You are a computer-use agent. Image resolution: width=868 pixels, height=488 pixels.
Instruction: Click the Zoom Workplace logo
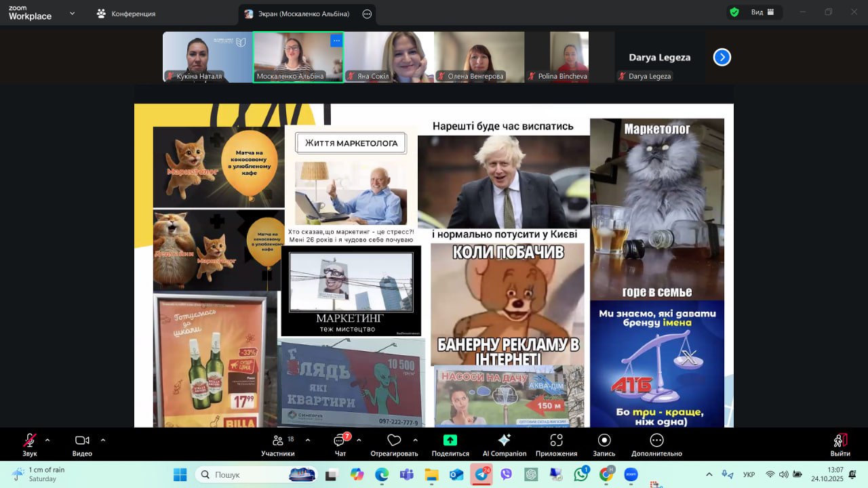pyautogui.click(x=30, y=13)
